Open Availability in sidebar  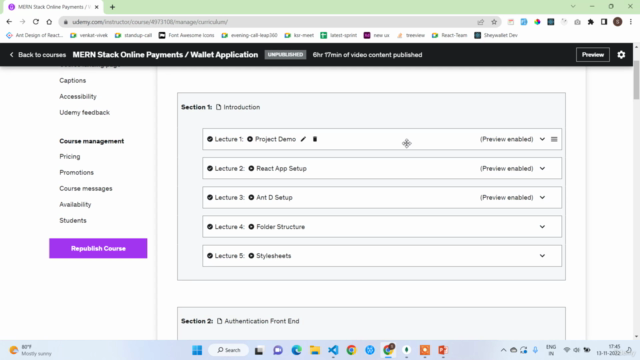click(75, 204)
